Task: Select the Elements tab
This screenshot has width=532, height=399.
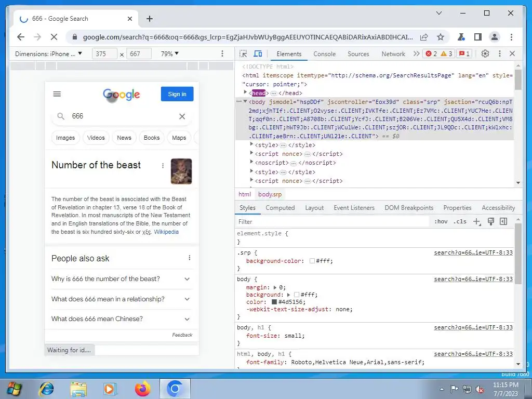Action: (289, 54)
